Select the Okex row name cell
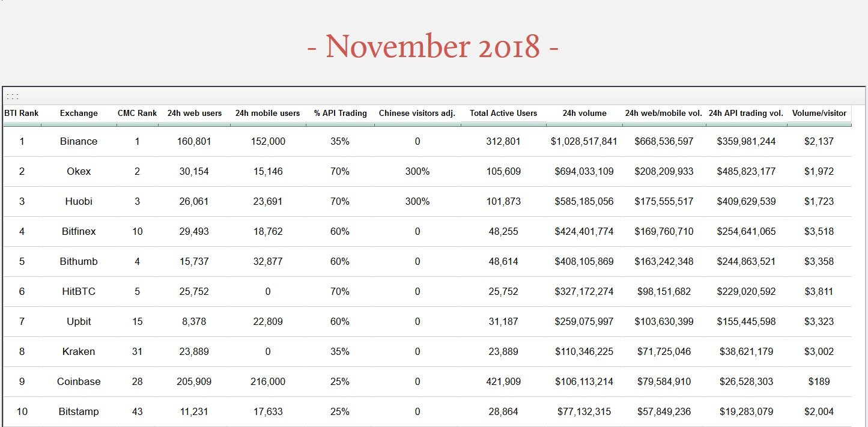The height and width of the screenshot is (427, 868). coord(79,172)
